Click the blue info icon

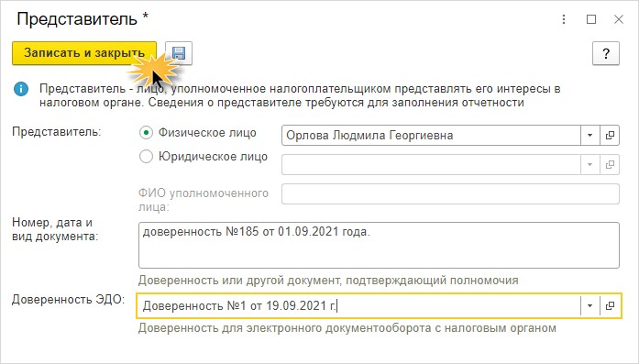tap(21, 89)
